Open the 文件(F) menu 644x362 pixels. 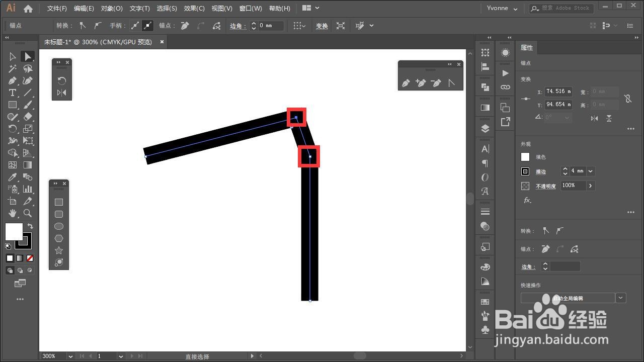57,9
